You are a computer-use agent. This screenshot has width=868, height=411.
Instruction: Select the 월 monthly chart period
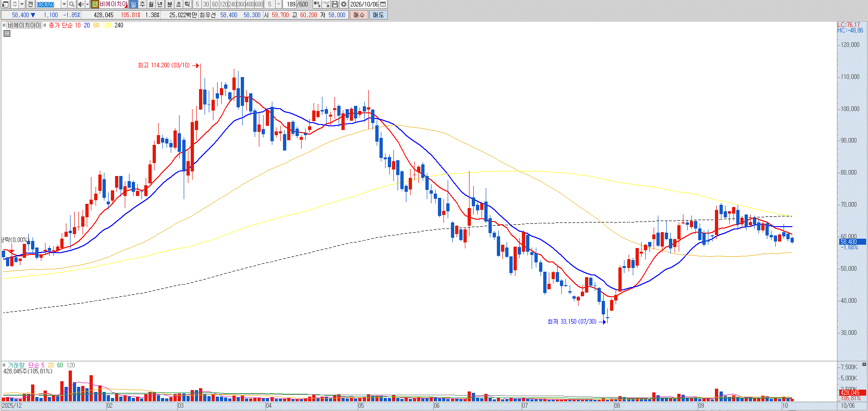(x=151, y=4)
